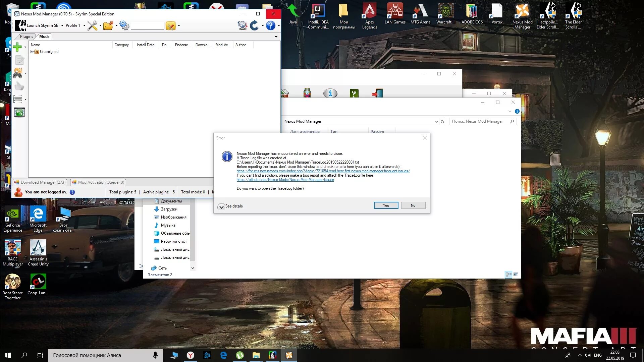The width and height of the screenshot is (644, 362).
Task: Click the uTorrent taskbar icon
Action: click(240, 355)
